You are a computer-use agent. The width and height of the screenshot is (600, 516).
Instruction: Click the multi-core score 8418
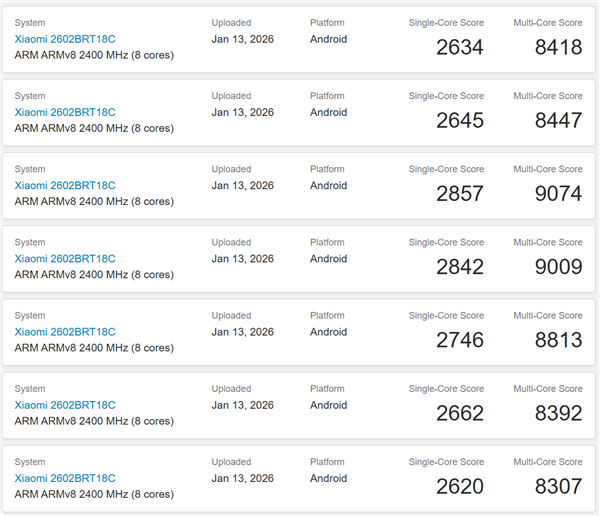[x=558, y=47]
